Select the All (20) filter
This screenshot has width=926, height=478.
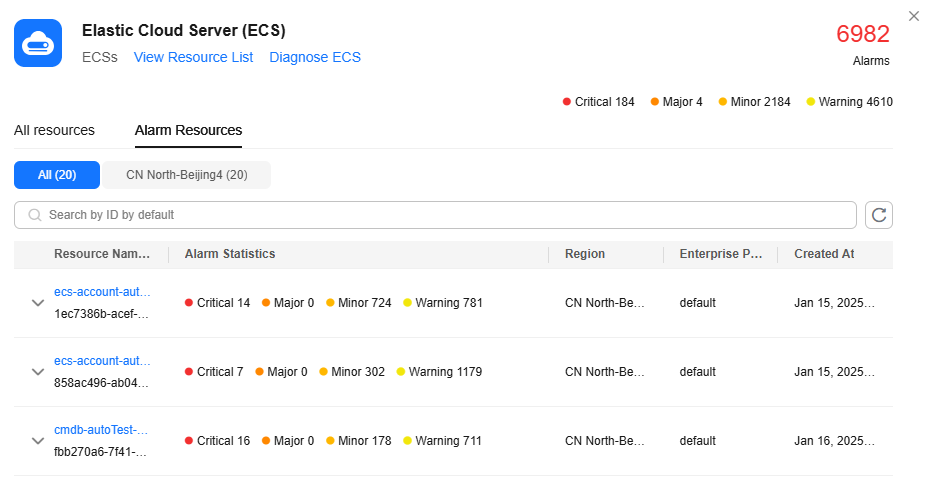pyautogui.click(x=57, y=175)
